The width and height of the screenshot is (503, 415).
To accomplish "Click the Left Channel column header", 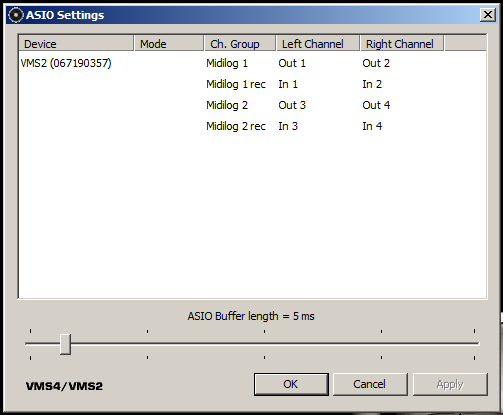I will 318,44.
